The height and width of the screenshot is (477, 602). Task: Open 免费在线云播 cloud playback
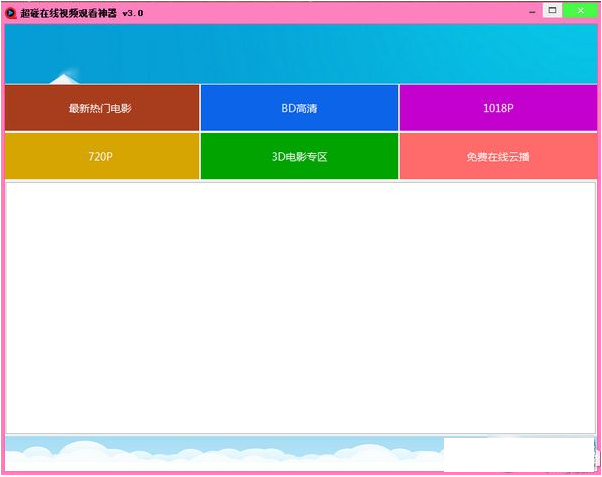498,157
